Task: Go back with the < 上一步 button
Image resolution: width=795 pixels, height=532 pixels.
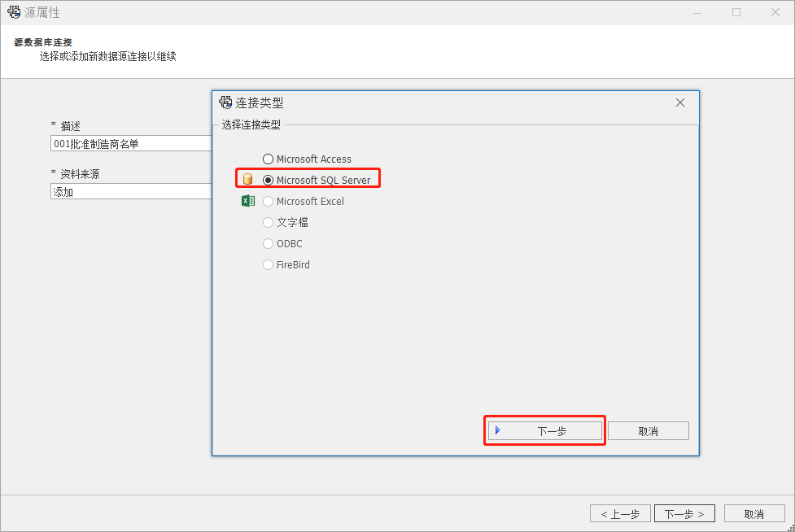Action: 620,514
